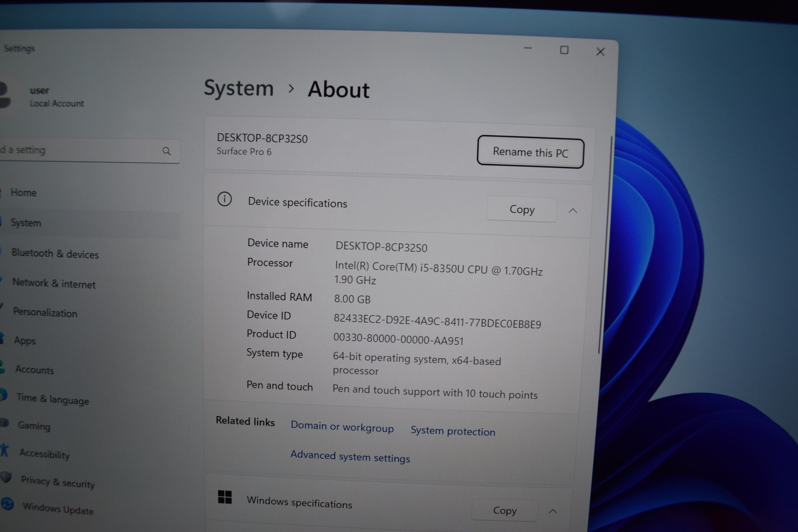The width and height of the screenshot is (798, 532).
Task: Click the Privacy & security shield icon
Action: click(x=6, y=477)
